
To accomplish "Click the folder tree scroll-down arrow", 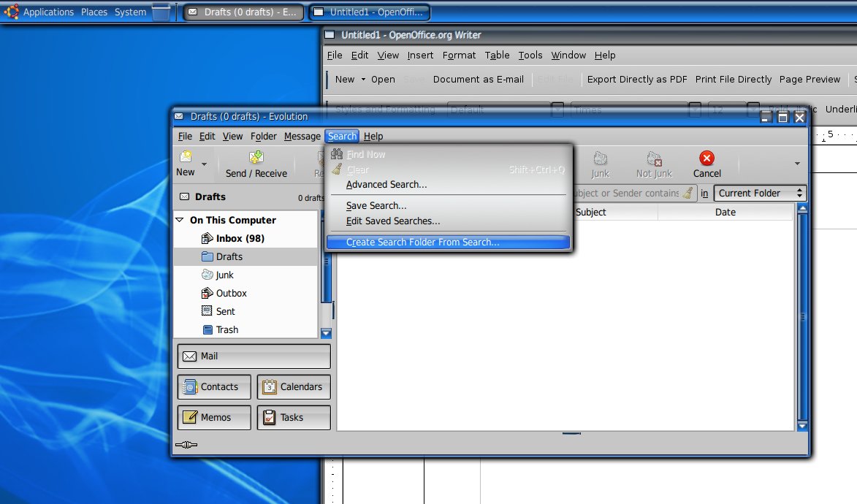I will point(326,333).
